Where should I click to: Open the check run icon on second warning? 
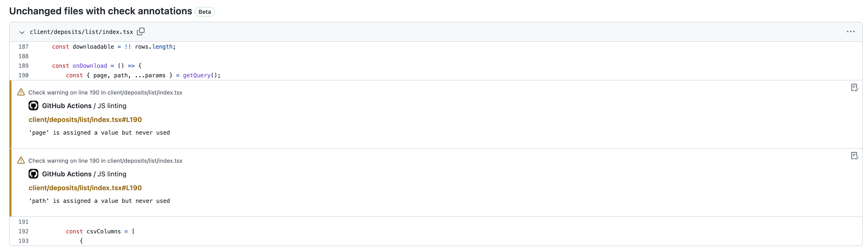[855, 156]
